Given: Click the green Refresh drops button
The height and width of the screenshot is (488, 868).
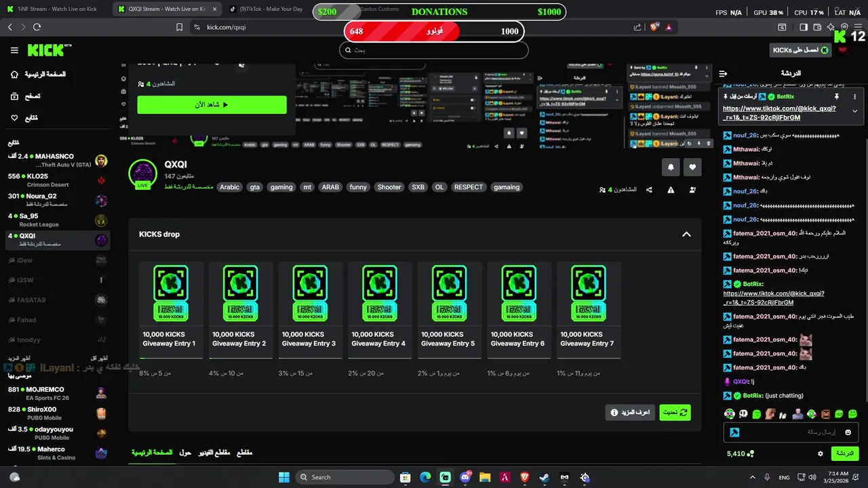Looking at the screenshot, I should 675,412.
